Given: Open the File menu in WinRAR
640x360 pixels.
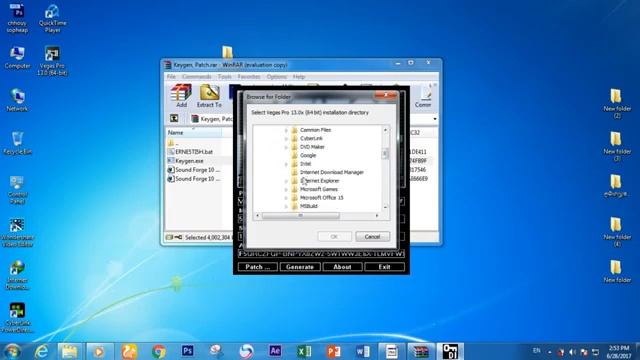Looking at the screenshot, I should [x=171, y=77].
